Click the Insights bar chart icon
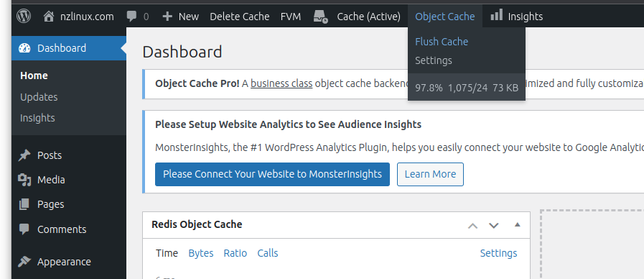644x279 pixels. click(497, 15)
